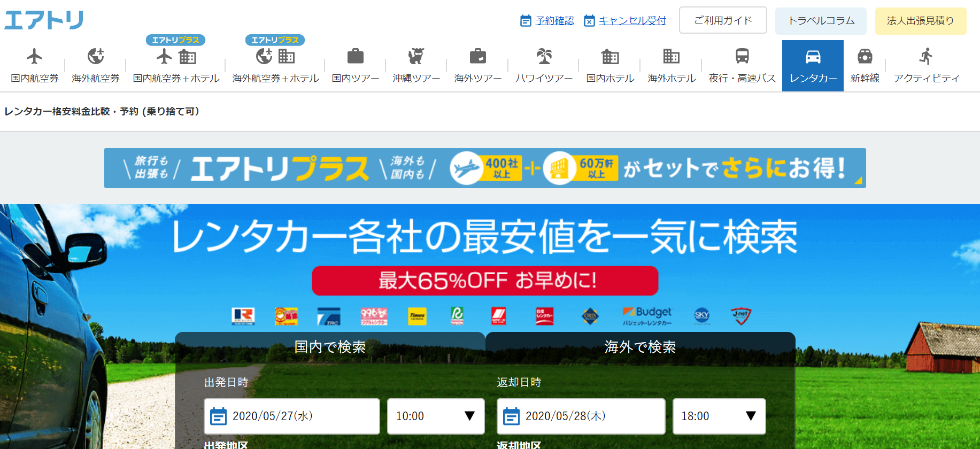Click トラベルコラム button
This screenshot has height=449, width=980.
[821, 21]
